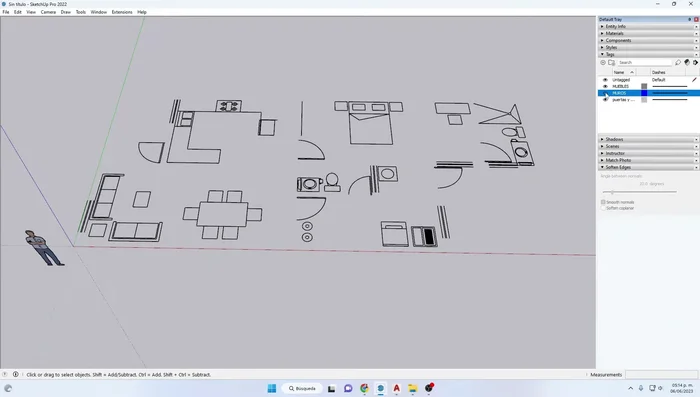Enable the Smooth normals checkbox
The height and width of the screenshot is (397, 700).
pos(603,202)
